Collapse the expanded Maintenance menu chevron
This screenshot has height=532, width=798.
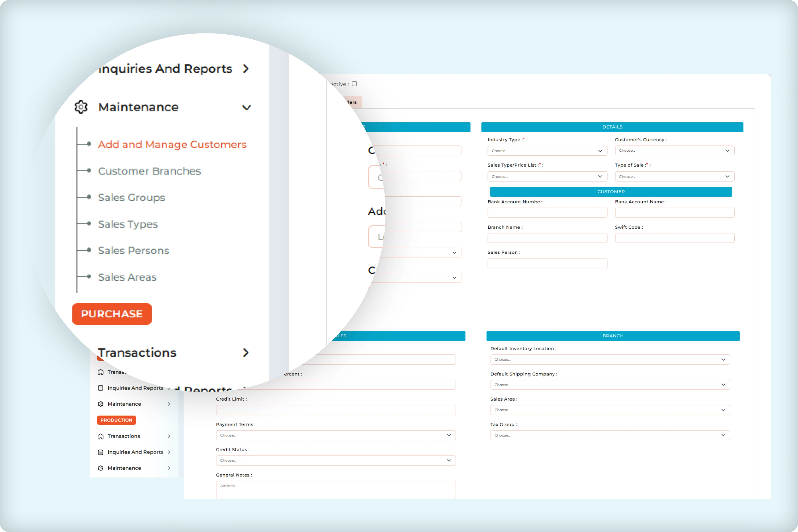247,108
